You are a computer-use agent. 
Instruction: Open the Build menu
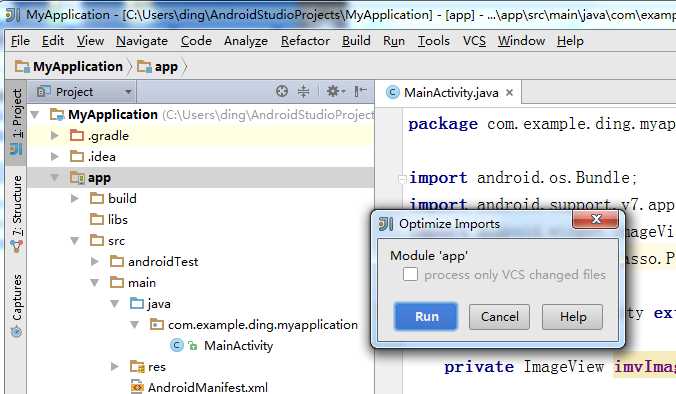pos(356,41)
